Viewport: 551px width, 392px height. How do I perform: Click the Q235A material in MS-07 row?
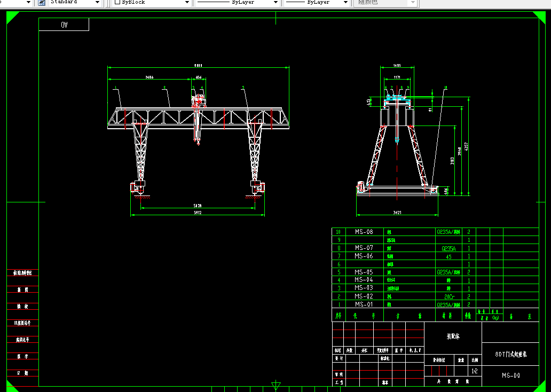pyautogui.click(x=448, y=248)
